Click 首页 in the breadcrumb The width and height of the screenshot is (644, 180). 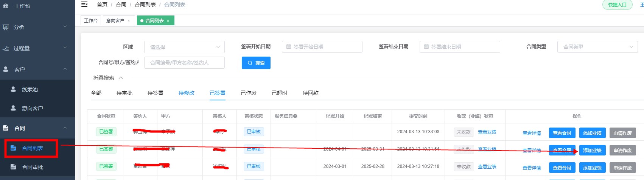(x=102, y=5)
